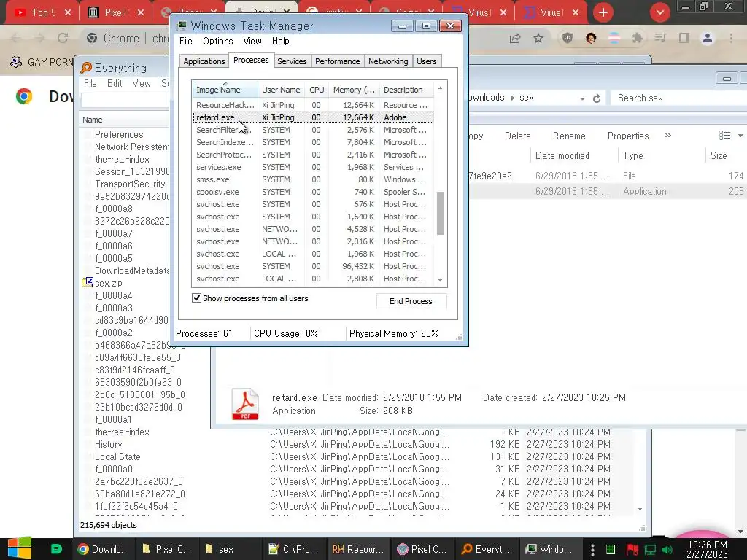The image size is (747, 560).
Task: Select the smss.exe process row
Action: tap(313, 179)
